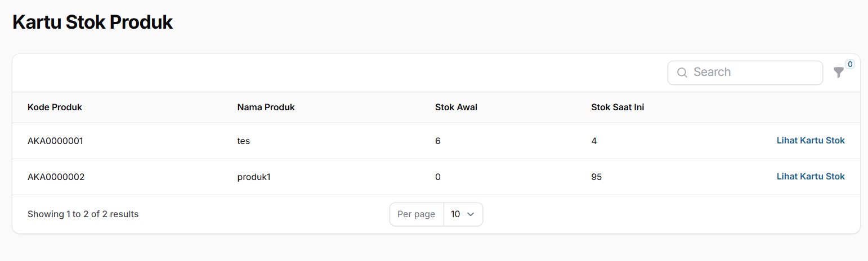Click the magnifier icon in search box

(x=682, y=73)
